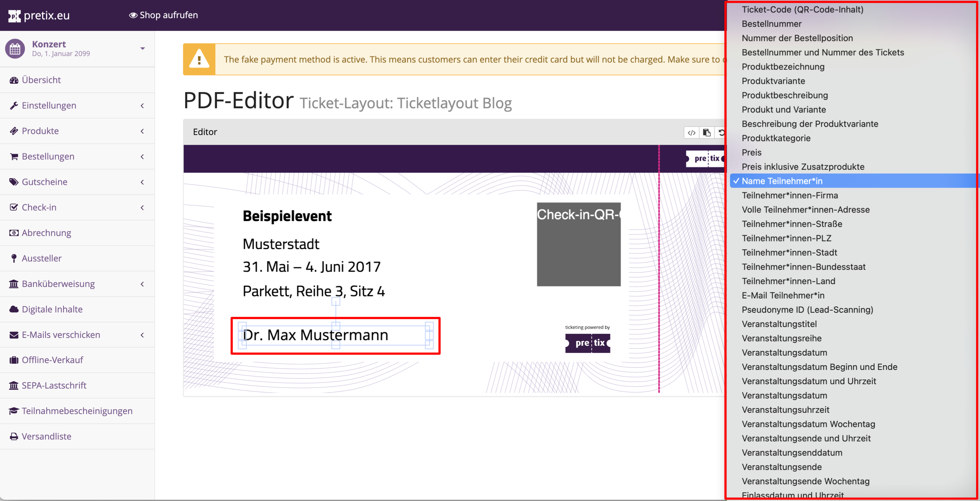
Task: Select E-Mail Teilnehmer*in list option
Action: [x=783, y=295]
